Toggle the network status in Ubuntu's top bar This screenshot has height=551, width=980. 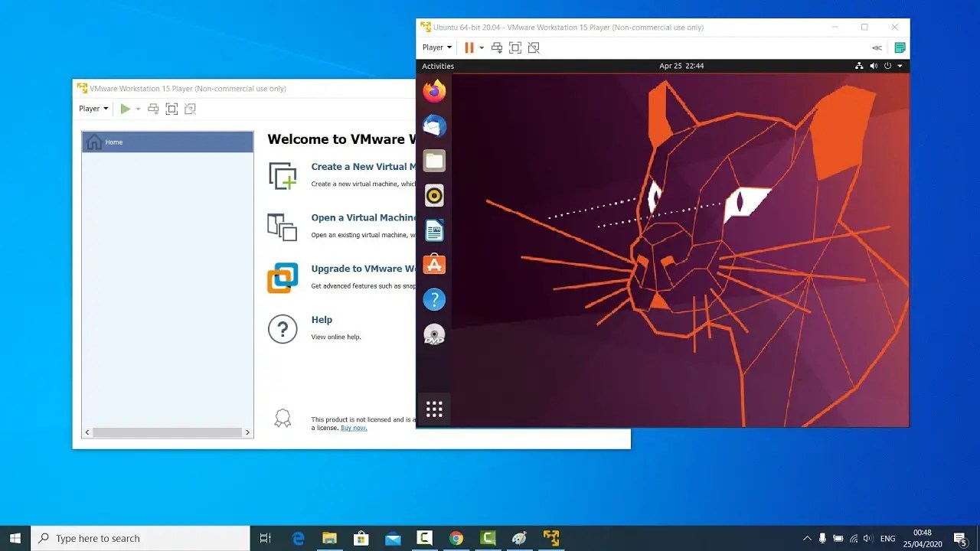(859, 66)
